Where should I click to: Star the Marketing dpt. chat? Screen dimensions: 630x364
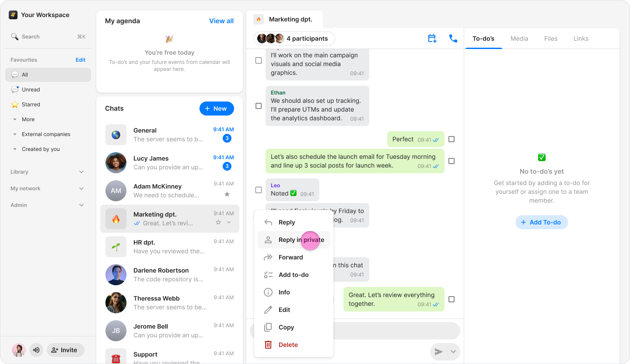tap(218, 222)
